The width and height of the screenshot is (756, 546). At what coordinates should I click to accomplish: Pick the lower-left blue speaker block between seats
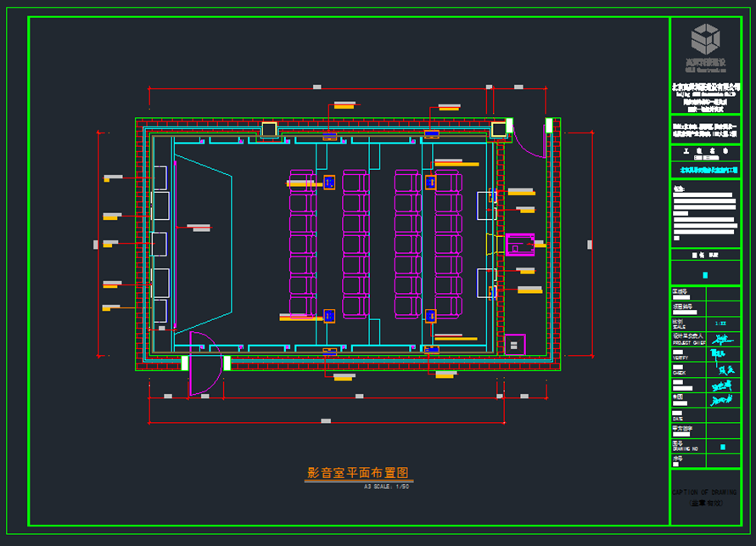point(329,317)
